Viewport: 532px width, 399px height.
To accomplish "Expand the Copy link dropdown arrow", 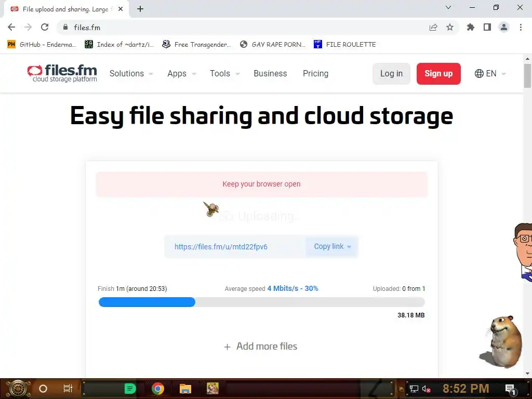I will click(349, 247).
